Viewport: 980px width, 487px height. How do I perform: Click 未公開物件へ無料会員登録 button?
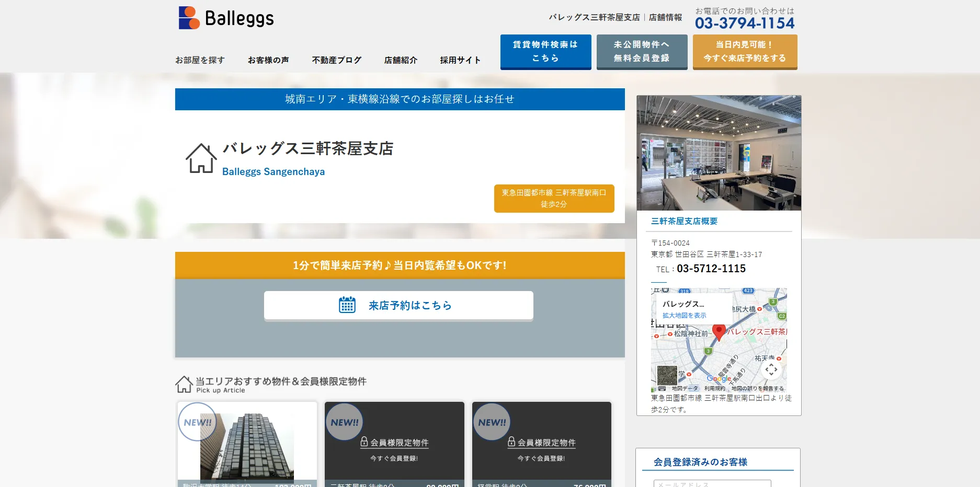pyautogui.click(x=642, y=51)
